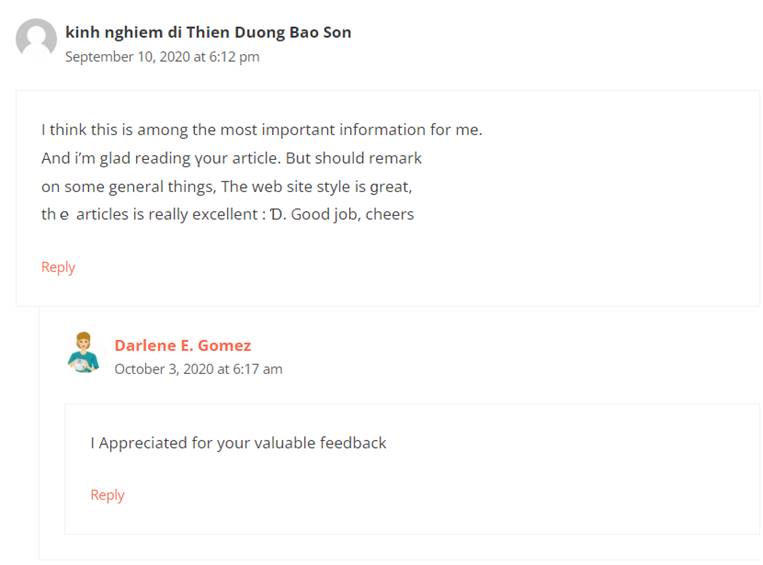Click the words "Good job, cheers"
This screenshot has width=763, height=565.
(352, 215)
